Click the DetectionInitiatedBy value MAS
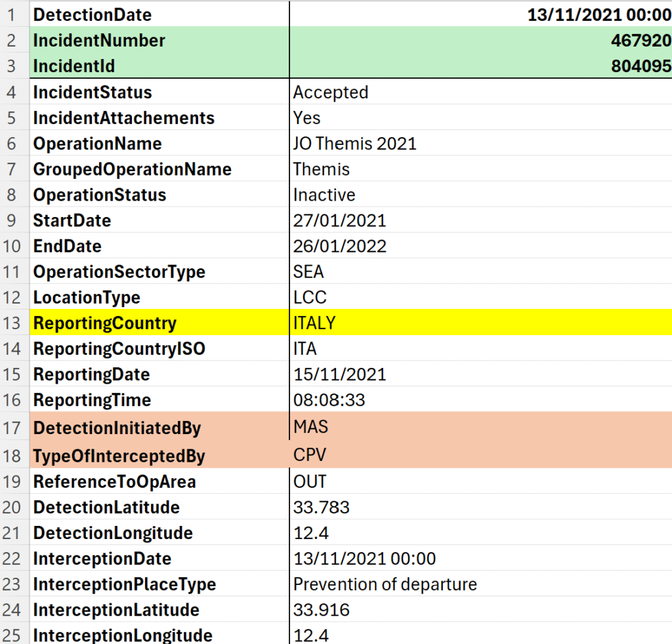The image size is (672, 644). click(x=311, y=427)
